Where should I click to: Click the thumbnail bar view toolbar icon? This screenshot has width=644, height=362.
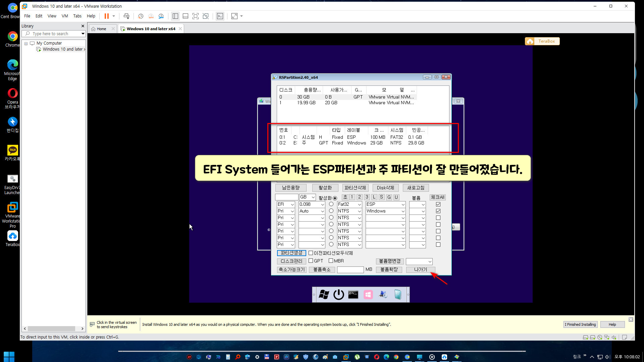click(185, 16)
